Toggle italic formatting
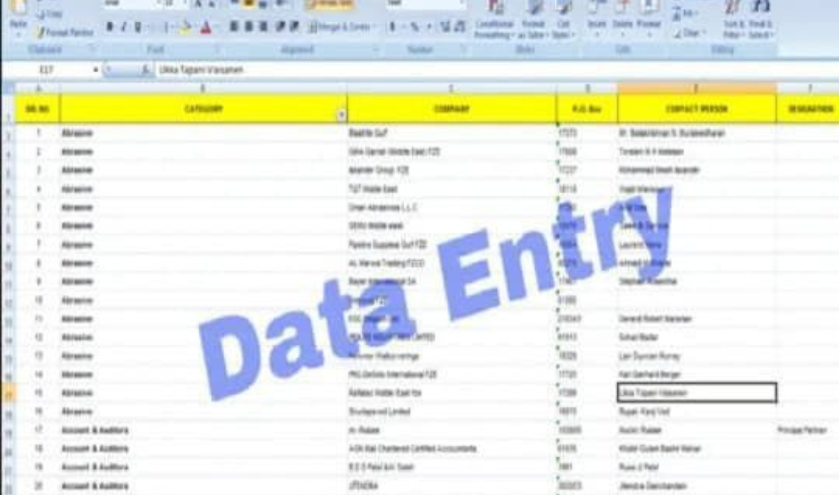Viewport: 839px width, 504px height. click(x=123, y=26)
